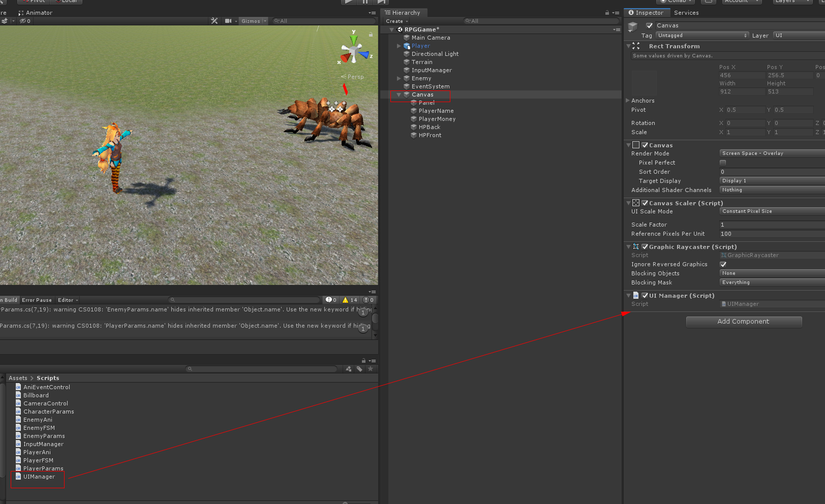Select HPBack under Canvas
825x504 pixels.
(430, 127)
